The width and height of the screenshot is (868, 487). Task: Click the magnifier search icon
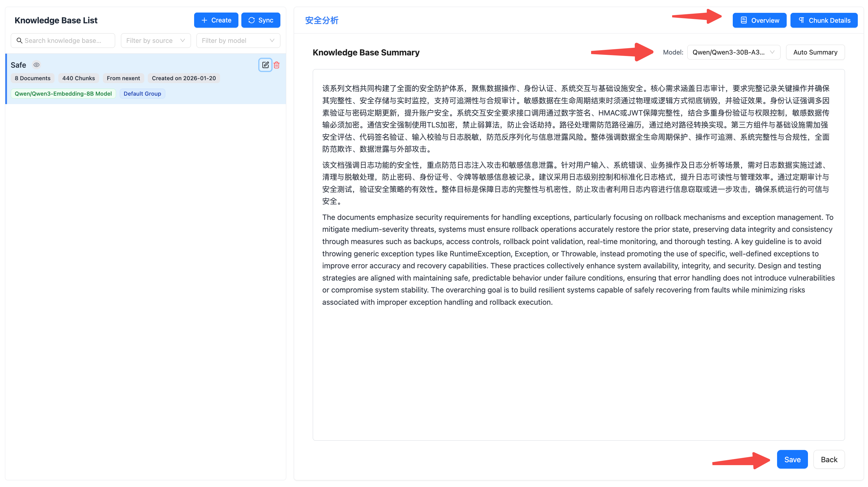coord(20,41)
